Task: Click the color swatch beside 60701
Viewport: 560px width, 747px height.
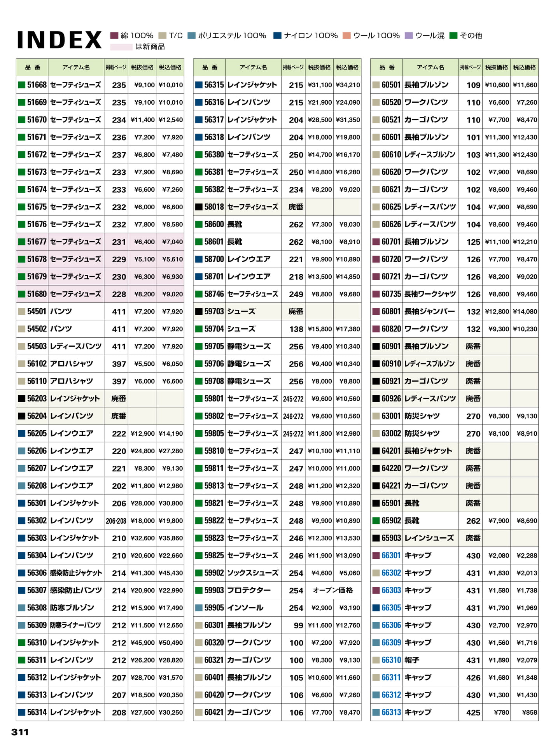Action: coord(376,242)
